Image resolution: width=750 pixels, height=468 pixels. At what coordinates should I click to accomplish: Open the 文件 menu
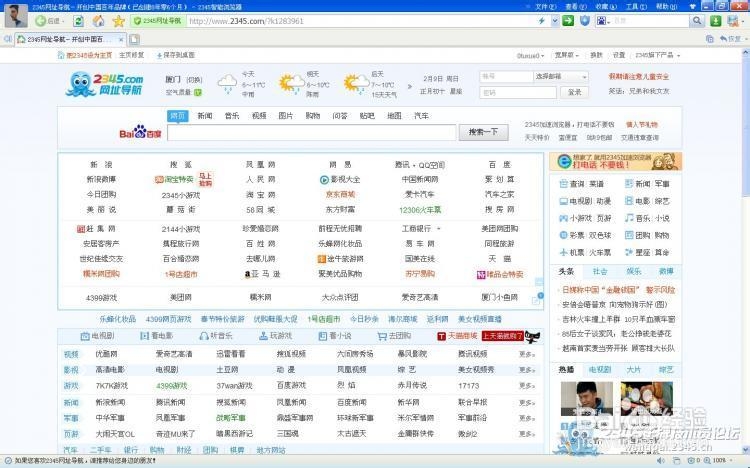[545, 7]
